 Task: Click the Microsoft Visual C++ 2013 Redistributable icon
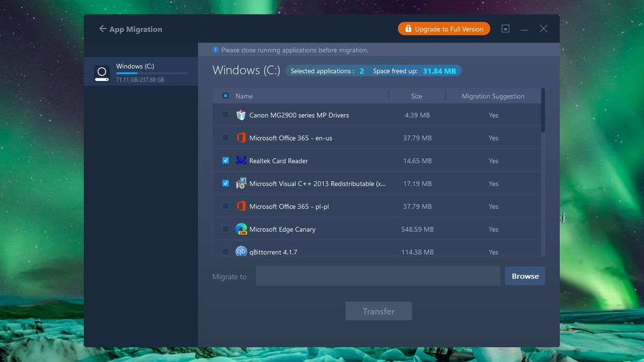point(241,183)
